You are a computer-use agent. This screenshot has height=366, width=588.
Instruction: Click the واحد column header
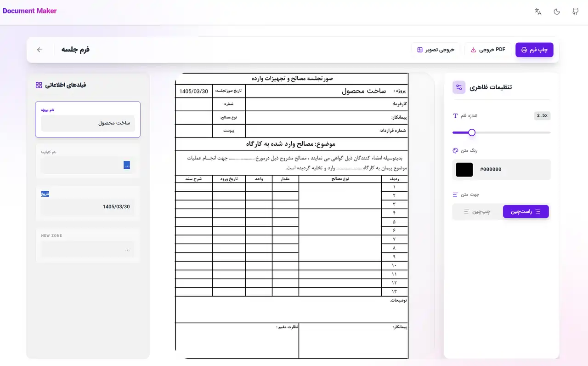coord(259,179)
